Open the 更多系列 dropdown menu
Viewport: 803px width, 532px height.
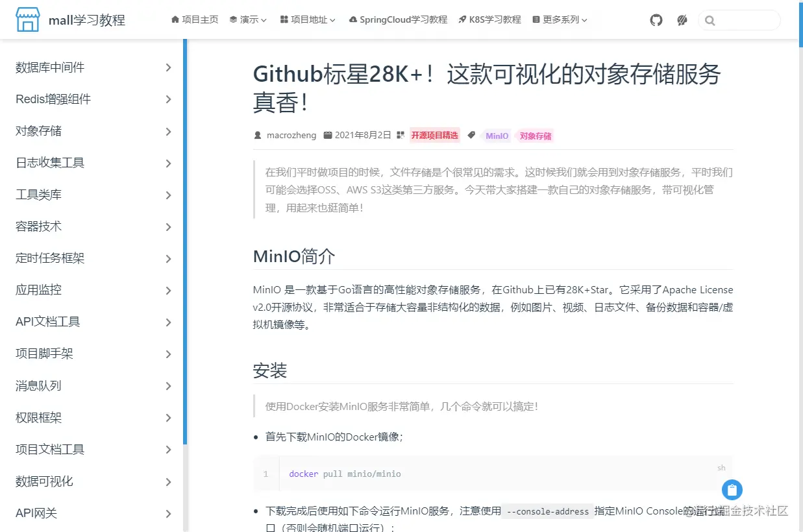coord(560,20)
